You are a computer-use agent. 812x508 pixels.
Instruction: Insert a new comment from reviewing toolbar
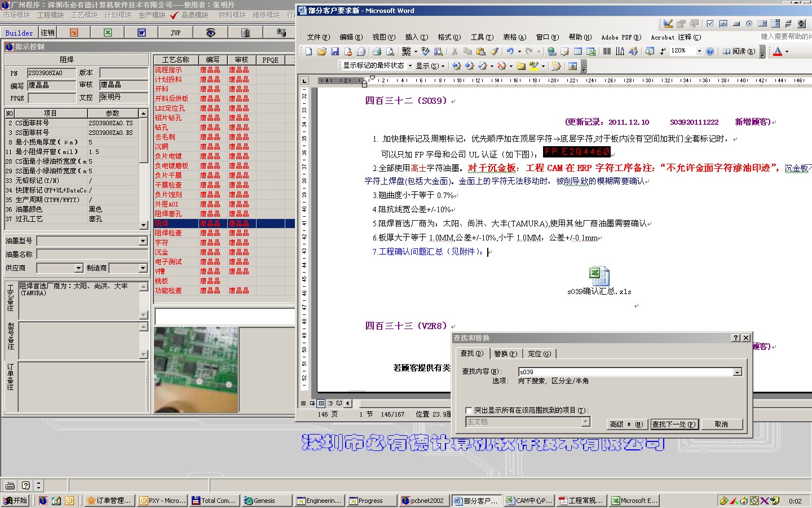click(x=521, y=66)
